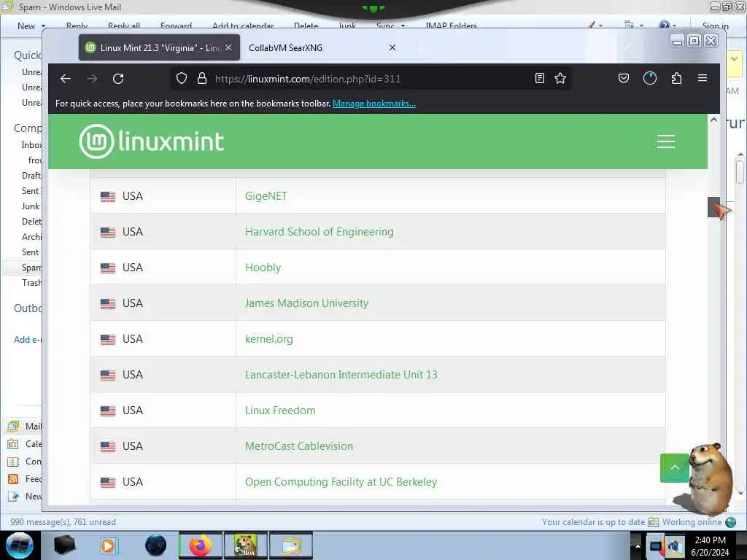Image resolution: width=747 pixels, height=560 pixels.
Task: Close the CollabVM SearXNG tab
Action: (392, 47)
